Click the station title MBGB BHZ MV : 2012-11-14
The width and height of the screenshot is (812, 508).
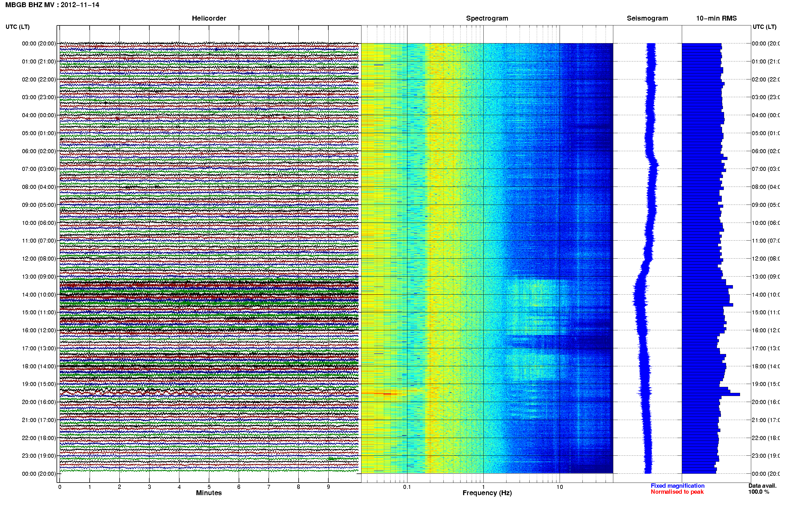52,5
